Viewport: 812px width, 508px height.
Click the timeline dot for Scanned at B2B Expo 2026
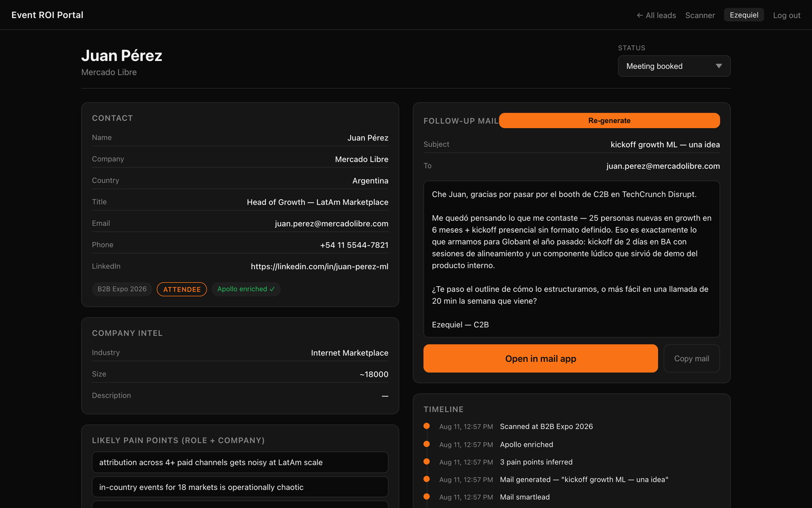[x=427, y=426]
